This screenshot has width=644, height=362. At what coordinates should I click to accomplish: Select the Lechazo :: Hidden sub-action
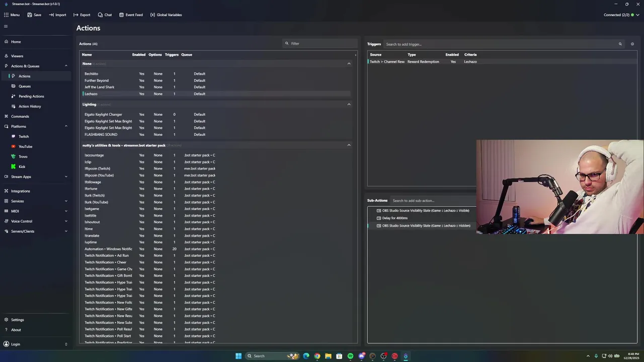(x=423, y=226)
